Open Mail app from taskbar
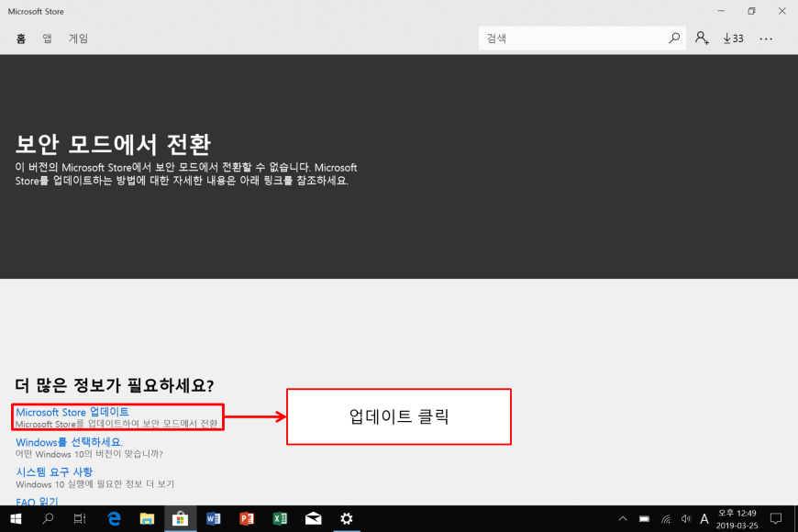 coord(313,519)
